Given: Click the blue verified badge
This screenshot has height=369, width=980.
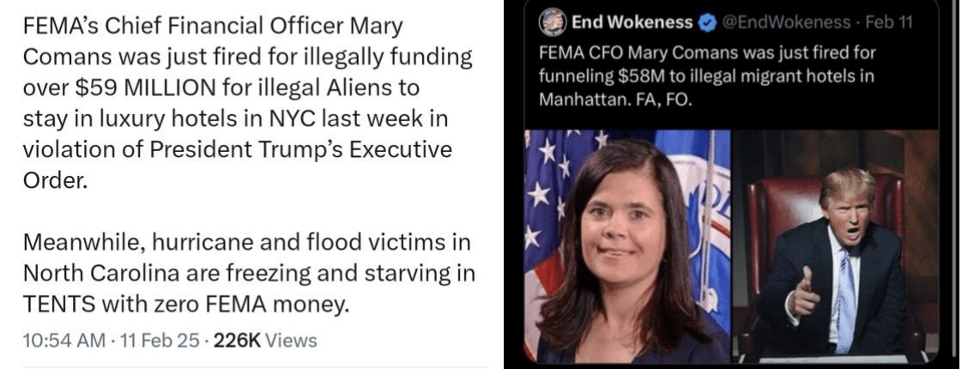Looking at the screenshot, I should pos(707,23).
